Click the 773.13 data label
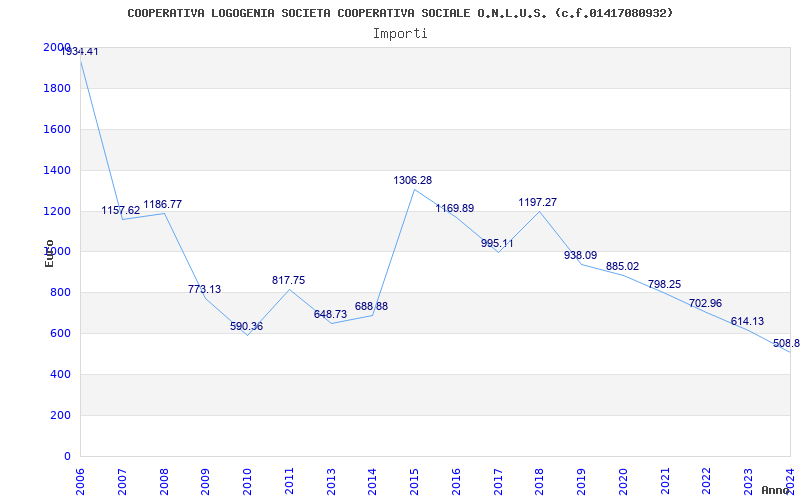Viewport: 800px width, 500px height. click(204, 289)
